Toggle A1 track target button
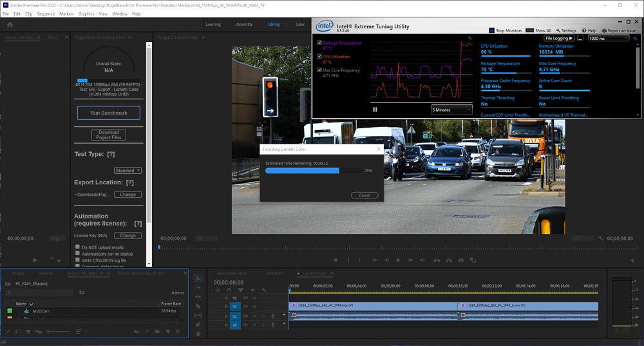644x346 pixels. [235, 316]
